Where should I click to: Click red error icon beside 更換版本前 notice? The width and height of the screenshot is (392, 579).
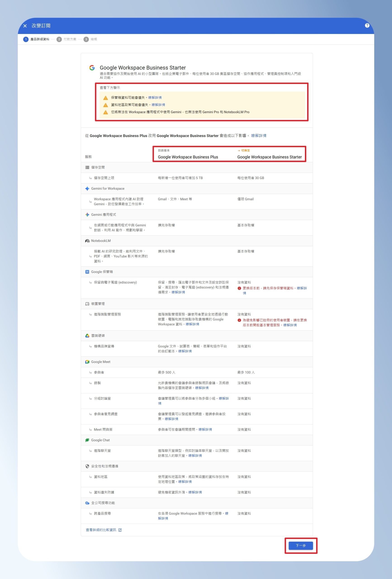coord(239,288)
